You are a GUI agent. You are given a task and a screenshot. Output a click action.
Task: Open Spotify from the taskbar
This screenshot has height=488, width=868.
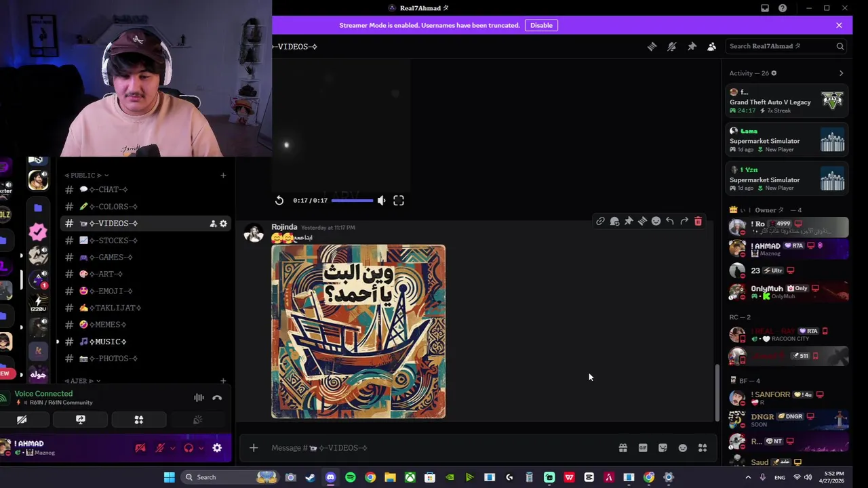[x=350, y=477]
